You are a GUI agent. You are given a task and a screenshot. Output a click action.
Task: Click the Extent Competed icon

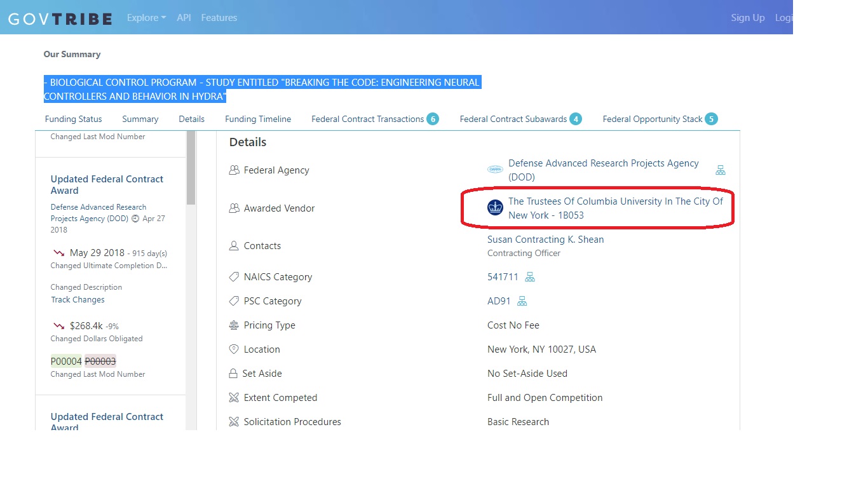pos(234,398)
